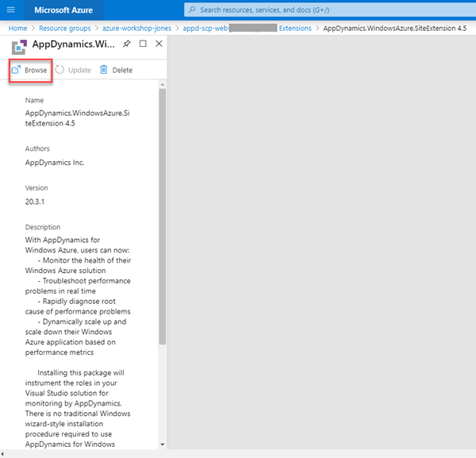Screen dimensions: 476x458
Task: Click the magnifier icon in search bar
Action: pos(193,10)
